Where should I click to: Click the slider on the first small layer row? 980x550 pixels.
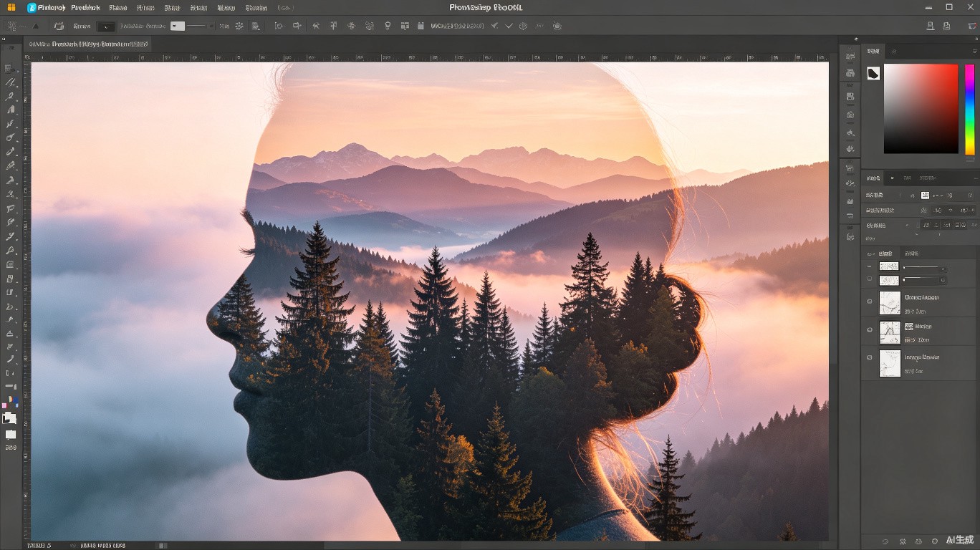924,268
